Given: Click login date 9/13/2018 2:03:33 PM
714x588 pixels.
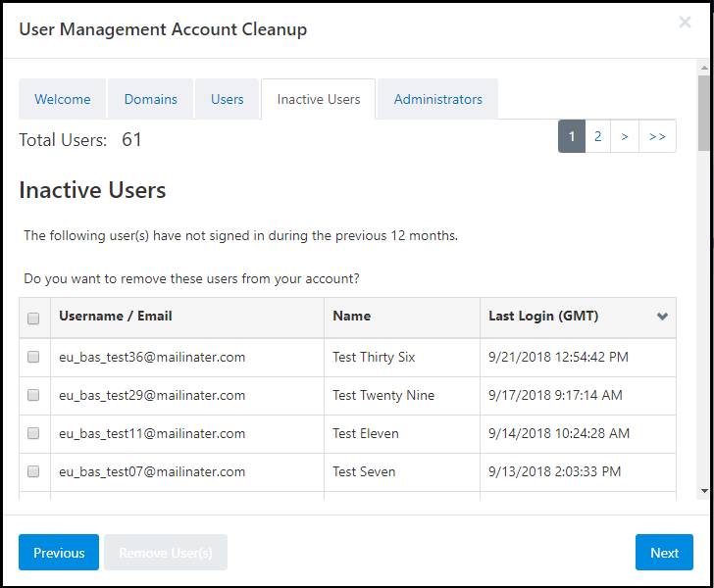Looking at the screenshot, I should pos(555,472).
